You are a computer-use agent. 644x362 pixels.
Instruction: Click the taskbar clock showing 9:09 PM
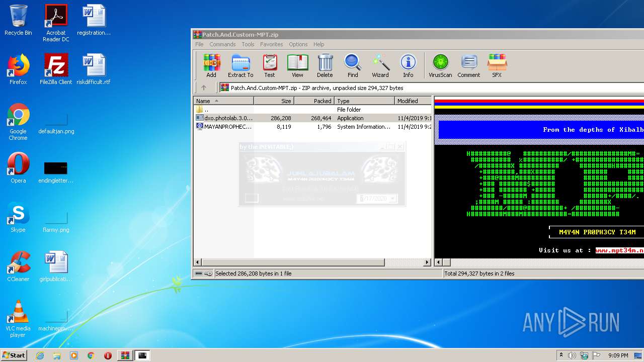(x=618, y=355)
